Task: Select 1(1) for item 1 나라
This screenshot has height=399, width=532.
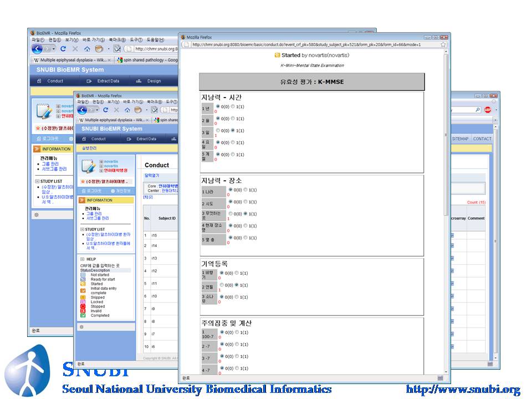Action: click(245, 190)
